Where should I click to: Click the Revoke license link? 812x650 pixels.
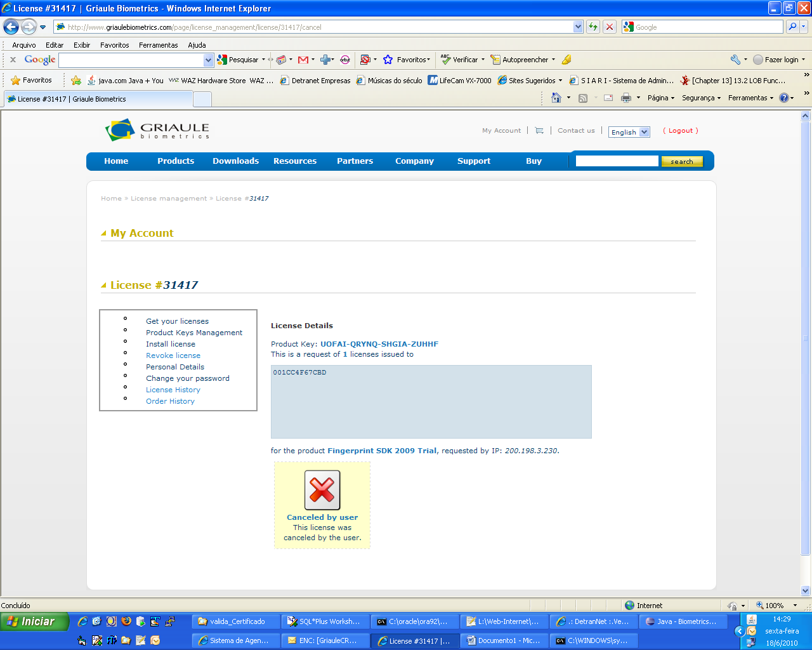(173, 355)
